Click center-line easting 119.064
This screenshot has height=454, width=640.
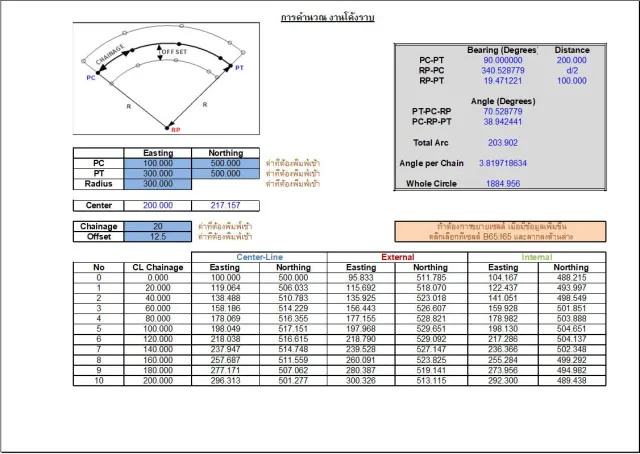pyautogui.click(x=225, y=288)
